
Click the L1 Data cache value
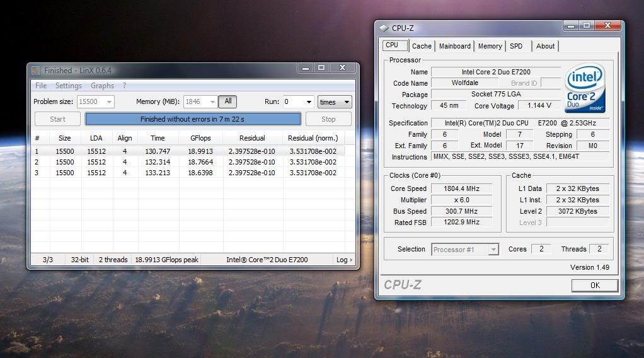(x=577, y=188)
